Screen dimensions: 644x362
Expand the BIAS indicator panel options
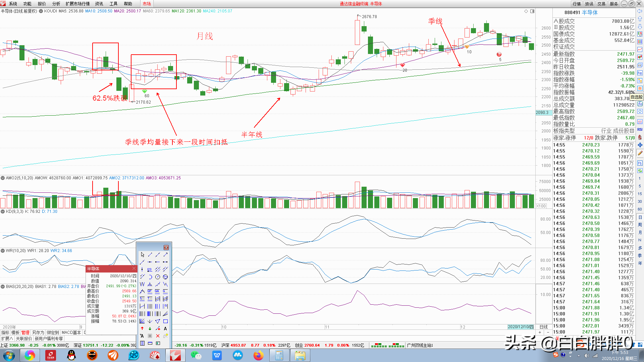(x=3, y=287)
